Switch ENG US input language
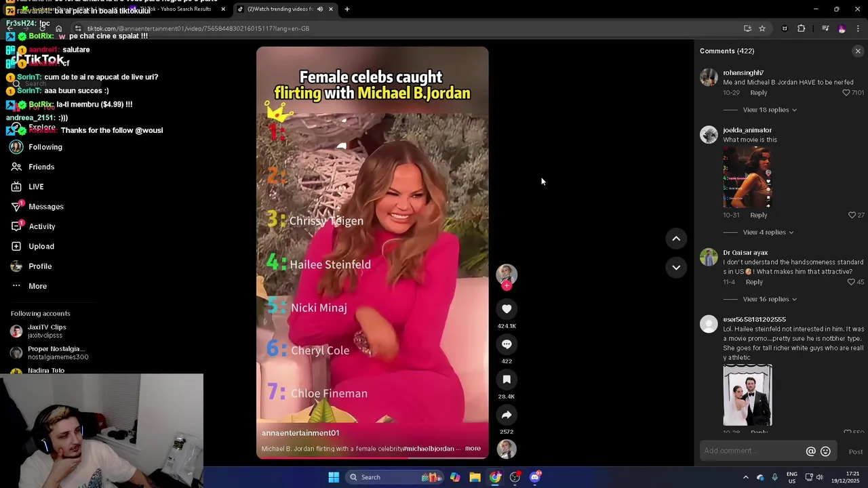Viewport: 868px width, 488px height. [x=792, y=477]
